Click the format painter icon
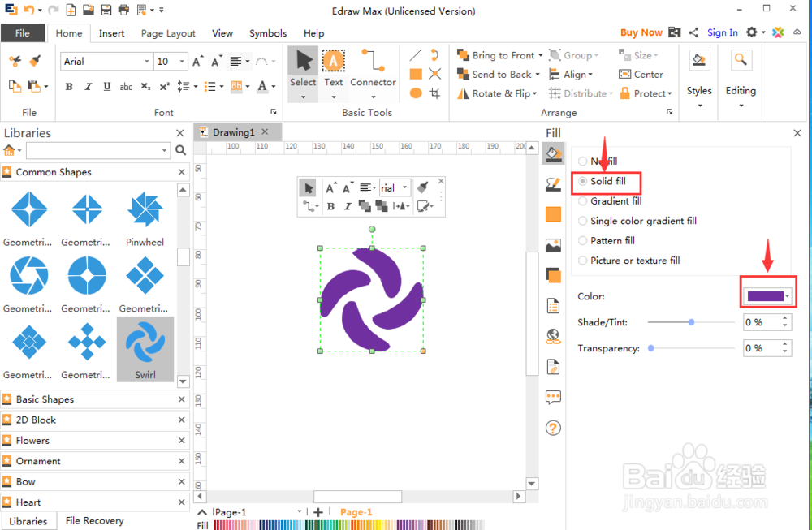This screenshot has height=530, width=812. click(35, 61)
